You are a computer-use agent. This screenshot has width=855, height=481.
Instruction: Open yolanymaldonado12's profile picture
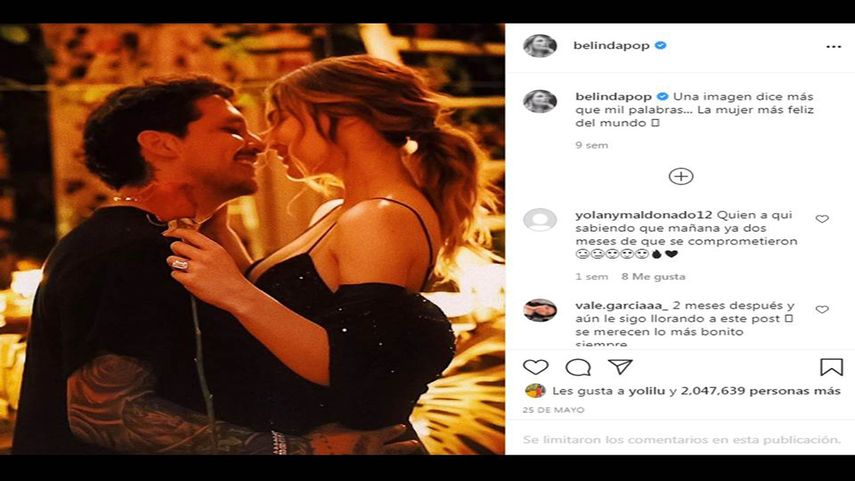tap(540, 219)
